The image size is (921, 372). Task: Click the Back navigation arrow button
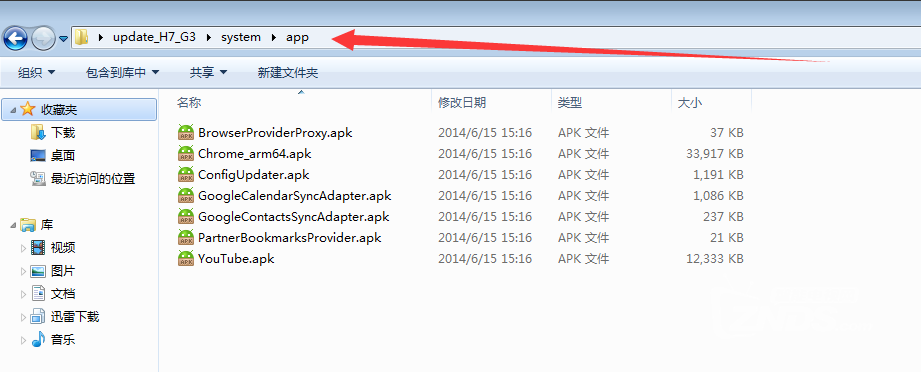coord(15,39)
